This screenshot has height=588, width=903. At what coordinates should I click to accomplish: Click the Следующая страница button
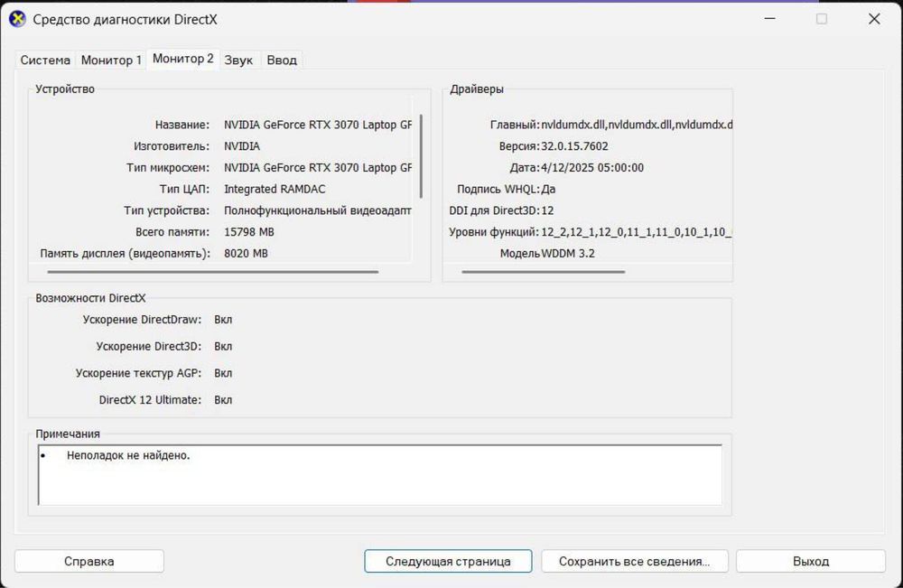pos(448,561)
